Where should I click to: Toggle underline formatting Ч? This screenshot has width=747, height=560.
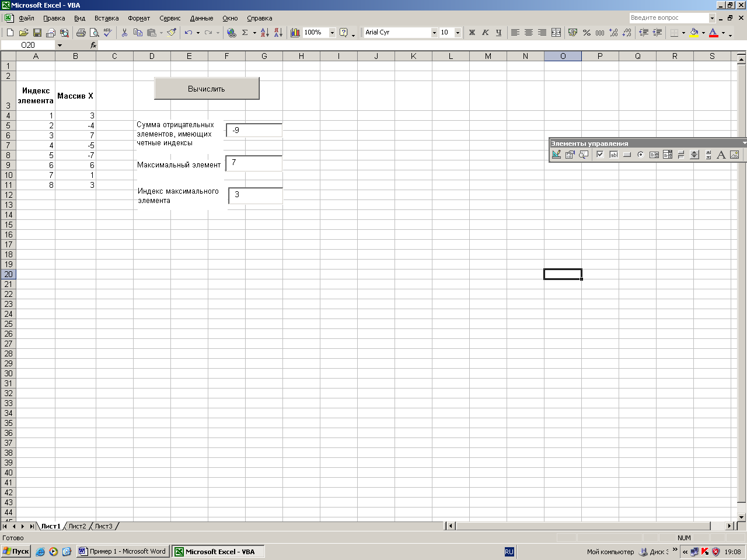tap(498, 33)
